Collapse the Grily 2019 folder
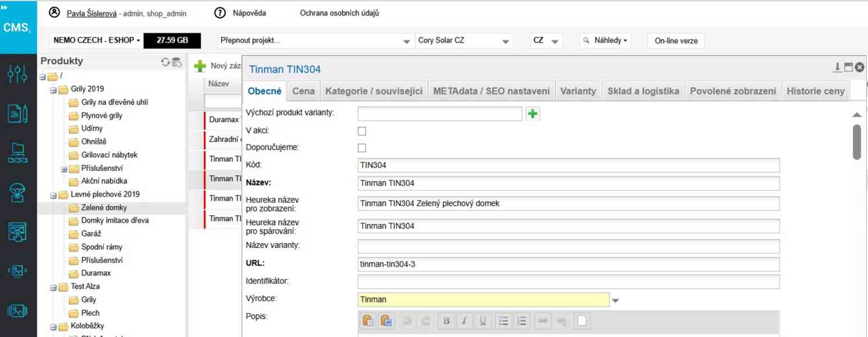Screen dimensions: 868x337 coord(52,89)
